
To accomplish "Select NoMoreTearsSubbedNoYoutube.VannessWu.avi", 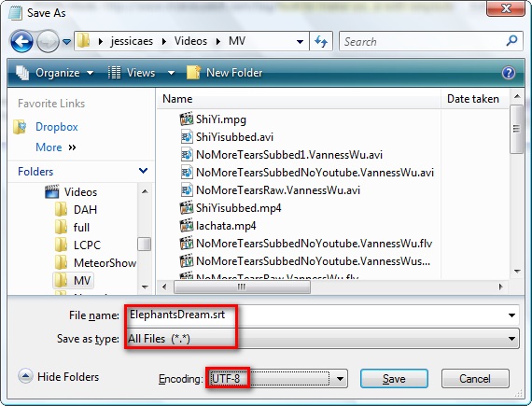I will pos(315,173).
